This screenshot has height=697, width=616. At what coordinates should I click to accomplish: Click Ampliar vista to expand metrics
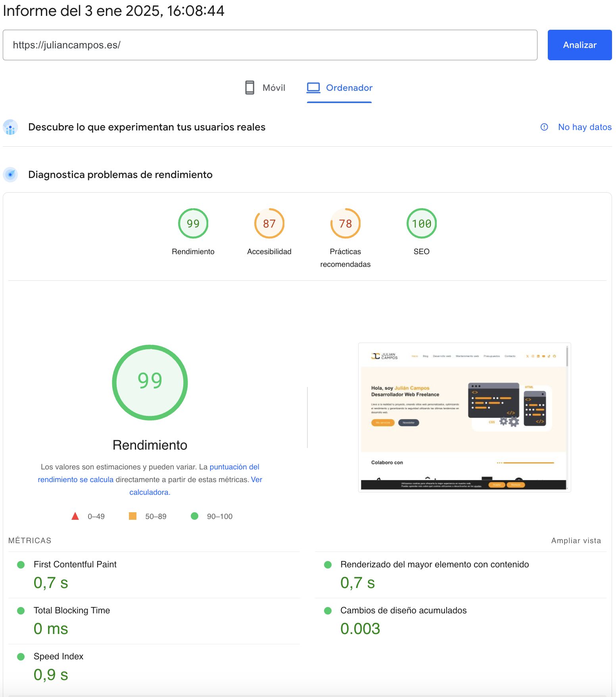point(576,540)
